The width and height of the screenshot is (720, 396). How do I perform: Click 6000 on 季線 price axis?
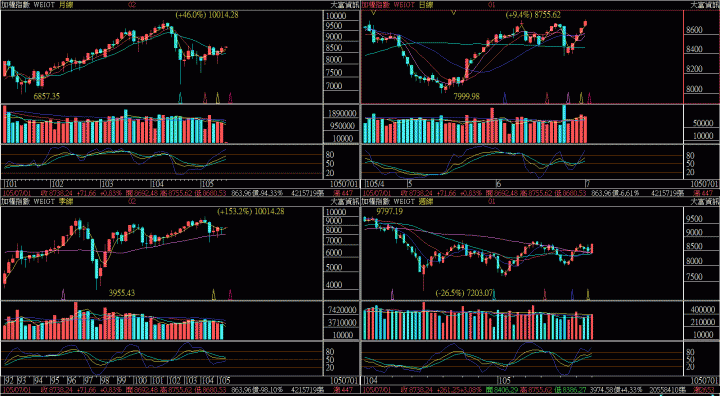click(x=335, y=253)
